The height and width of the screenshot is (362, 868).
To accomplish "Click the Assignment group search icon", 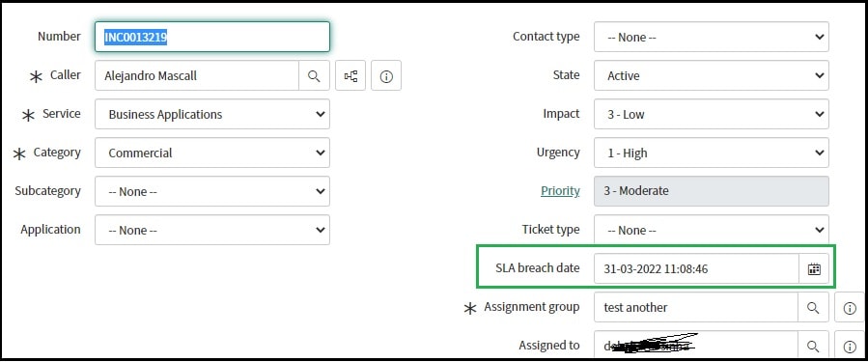I will 813,308.
